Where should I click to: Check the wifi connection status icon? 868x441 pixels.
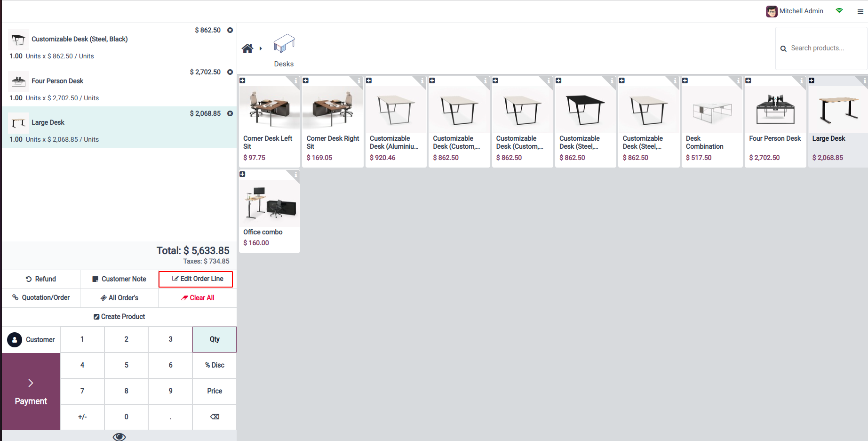[x=839, y=10]
